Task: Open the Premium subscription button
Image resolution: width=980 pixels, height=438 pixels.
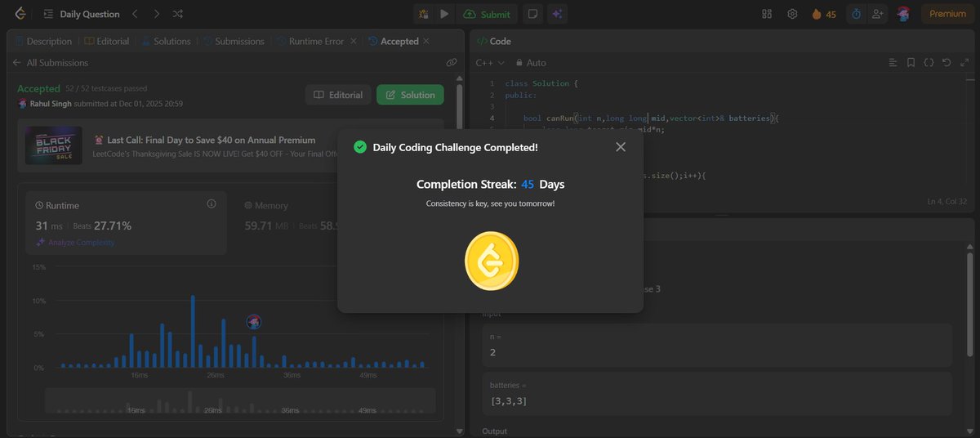Action: (x=947, y=14)
